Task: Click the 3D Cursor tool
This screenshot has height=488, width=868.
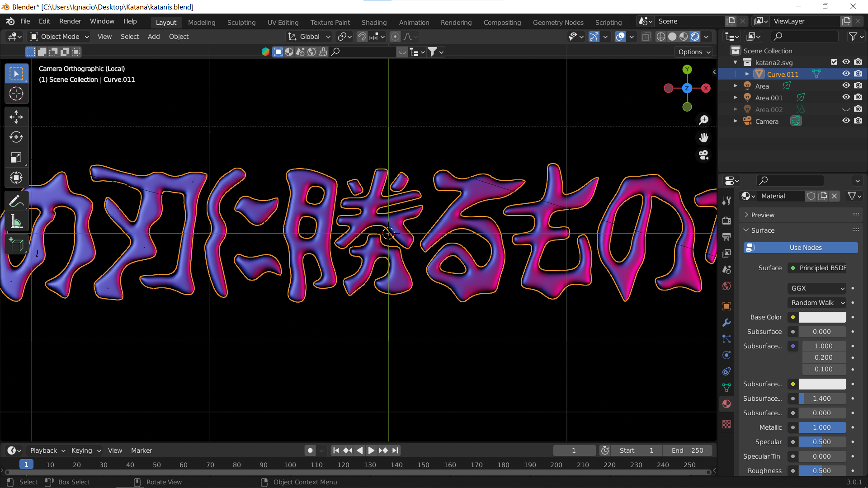Action: [16, 94]
